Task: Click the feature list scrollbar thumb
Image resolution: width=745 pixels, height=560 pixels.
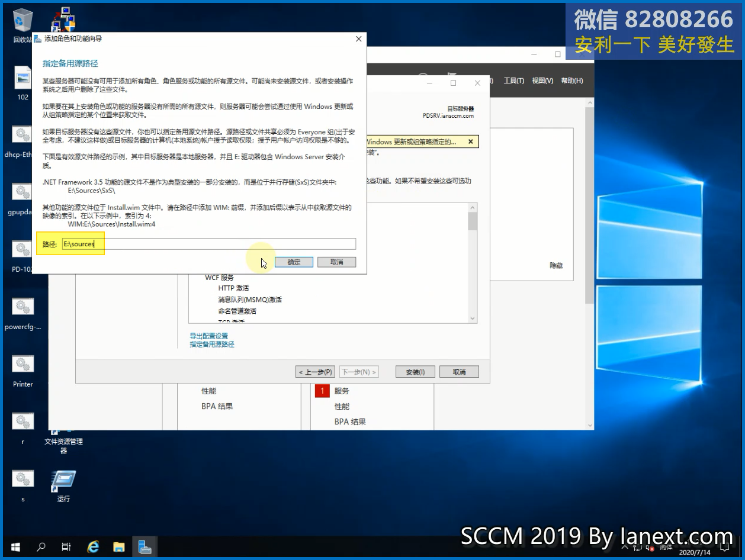Action: [473, 221]
